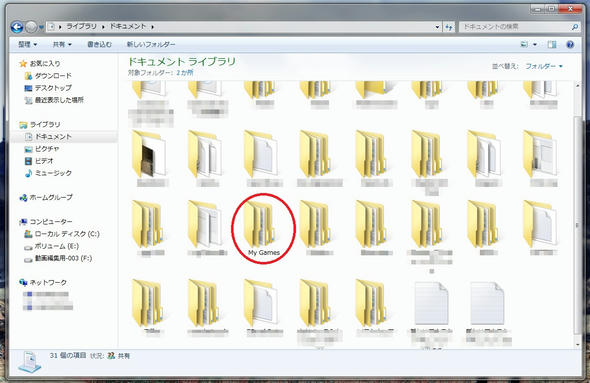Click the scroll up arrow of file list
The height and width of the screenshot is (383, 590).
click(578, 85)
